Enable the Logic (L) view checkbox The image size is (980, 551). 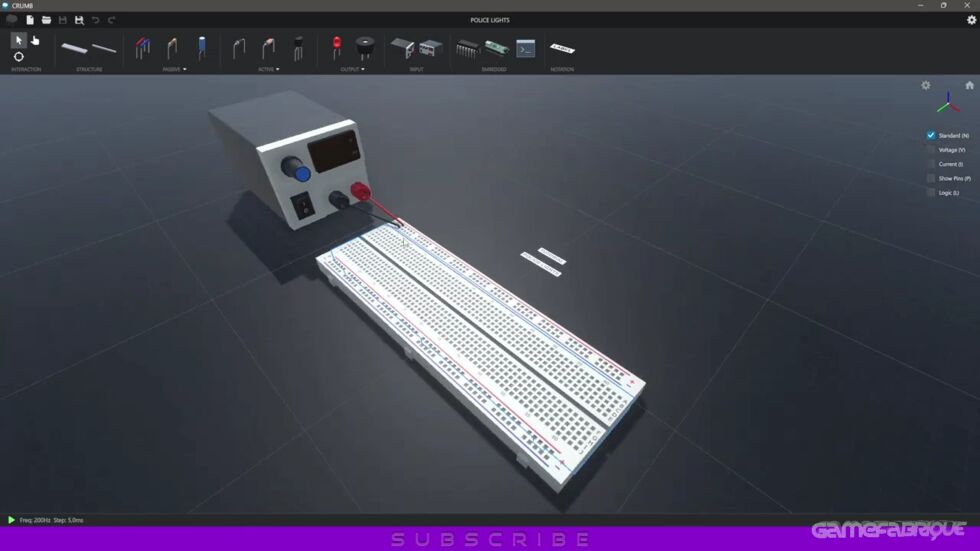click(x=931, y=192)
